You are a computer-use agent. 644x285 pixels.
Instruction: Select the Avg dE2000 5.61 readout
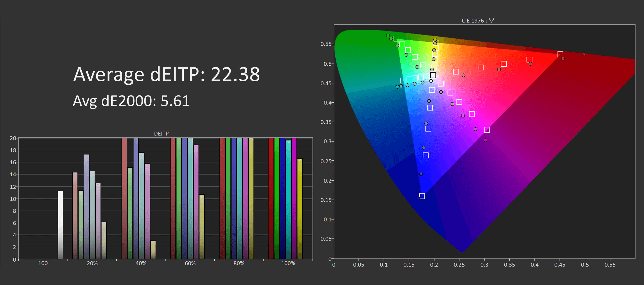click(x=131, y=101)
